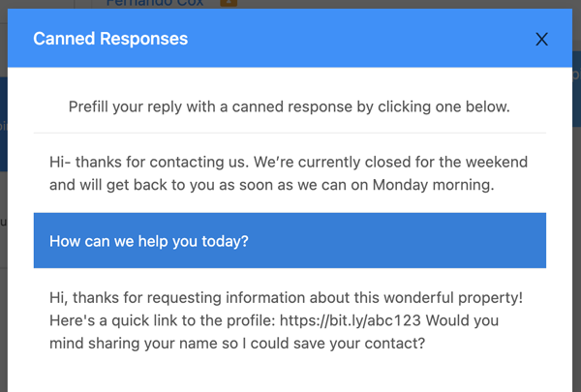Pick the wonderful property information canned response

click(x=290, y=320)
